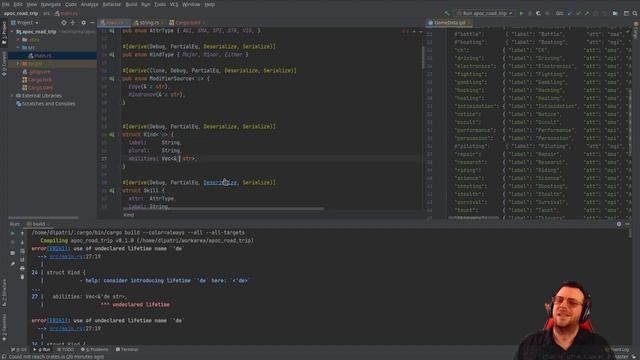The height and width of the screenshot is (360, 640).
Task: Open the Refactor menu
Action: point(111,4)
